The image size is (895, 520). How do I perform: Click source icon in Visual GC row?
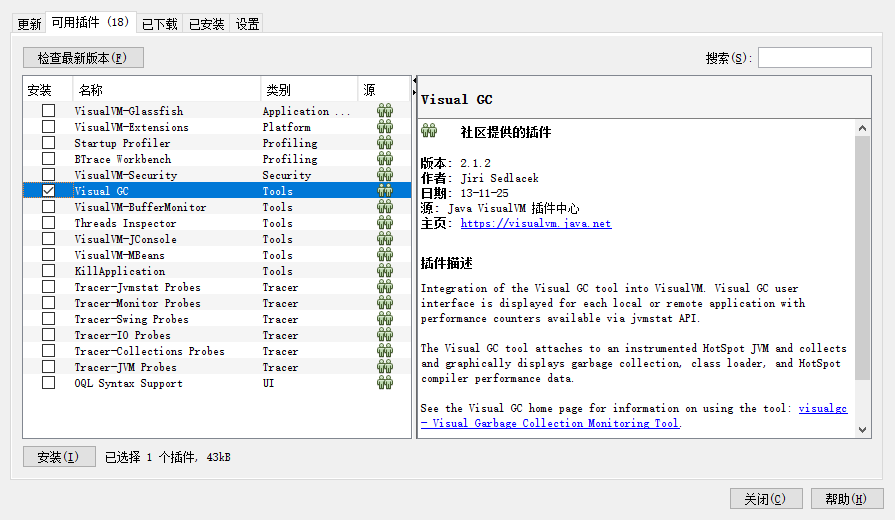385,191
